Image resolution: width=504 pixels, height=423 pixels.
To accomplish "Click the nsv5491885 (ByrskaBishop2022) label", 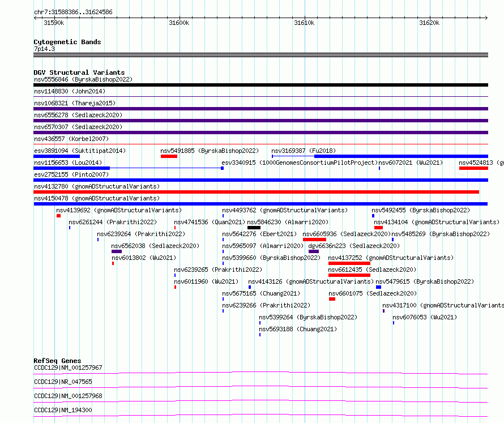I will (210, 151).
